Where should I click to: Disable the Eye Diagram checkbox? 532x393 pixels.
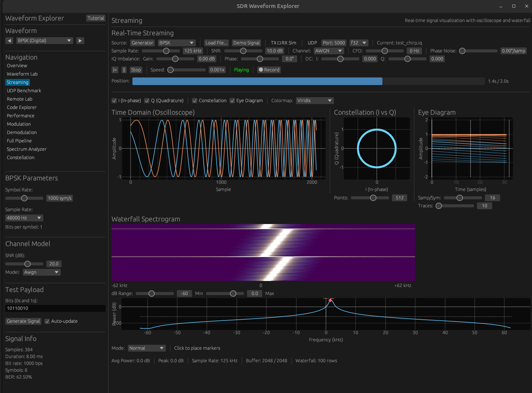click(232, 101)
